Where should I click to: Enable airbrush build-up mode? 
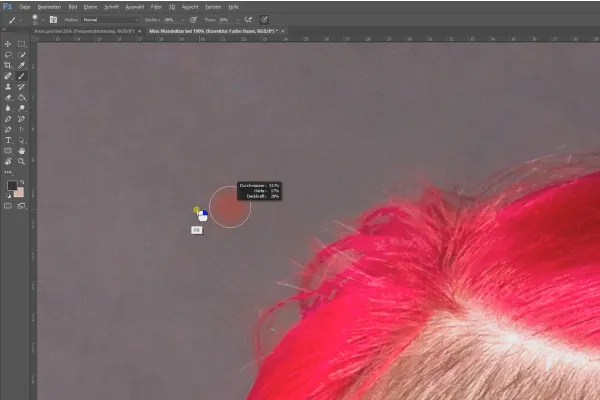(x=248, y=20)
